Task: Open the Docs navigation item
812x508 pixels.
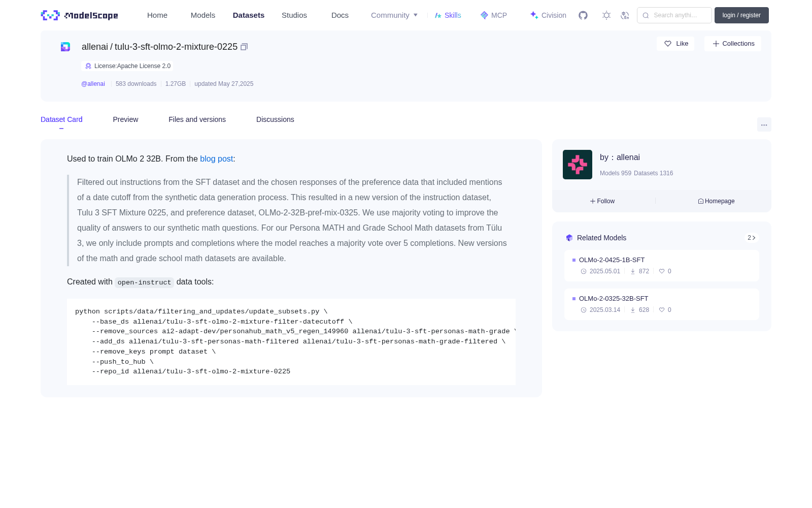Action: click(x=340, y=15)
